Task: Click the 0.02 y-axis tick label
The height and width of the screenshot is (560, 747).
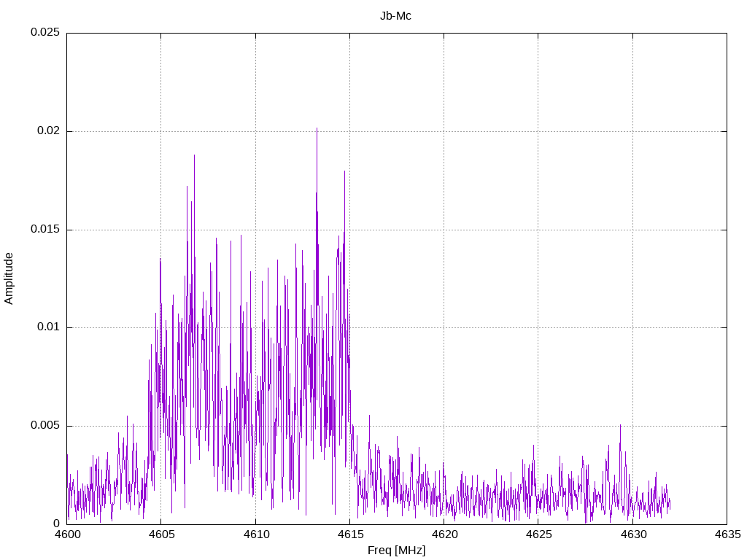Action: [47, 131]
